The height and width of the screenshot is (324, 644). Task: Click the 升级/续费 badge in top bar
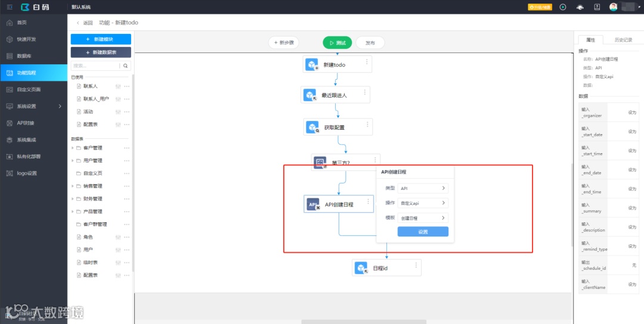coord(540,7)
